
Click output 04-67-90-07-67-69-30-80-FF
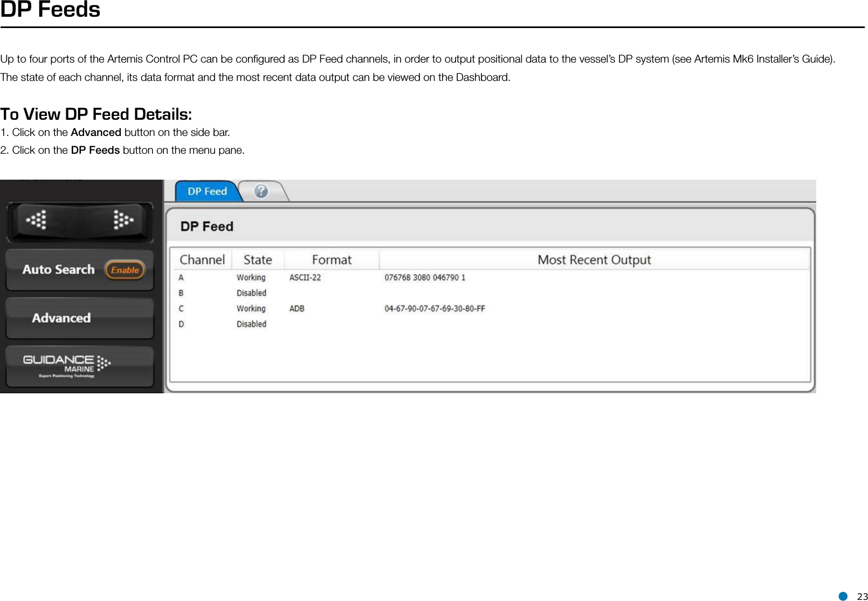(x=435, y=309)
